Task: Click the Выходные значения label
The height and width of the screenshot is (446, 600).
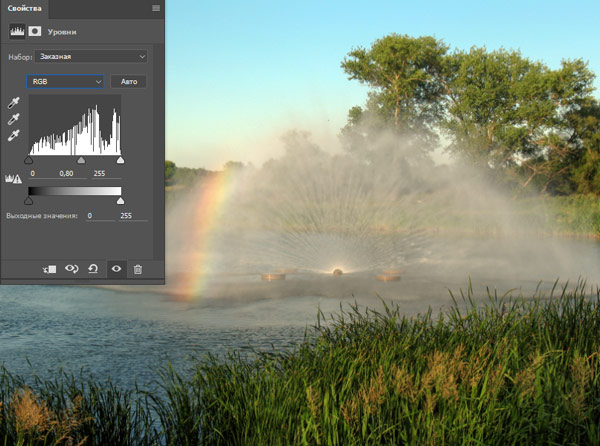Action: (42, 216)
